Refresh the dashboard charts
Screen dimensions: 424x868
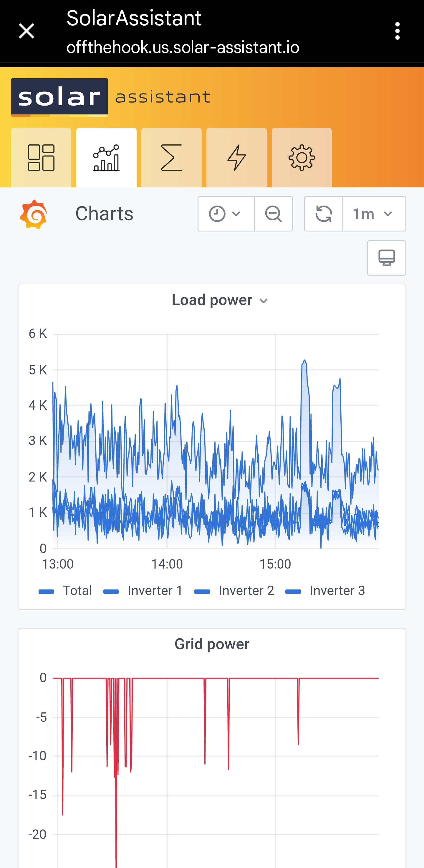[x=324, y=214]
